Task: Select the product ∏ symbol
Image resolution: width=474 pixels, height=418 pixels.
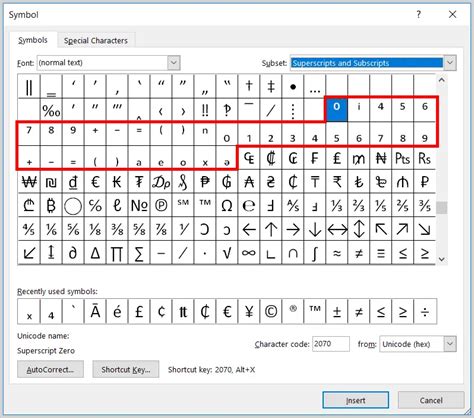Action: [x=117, y=253]
